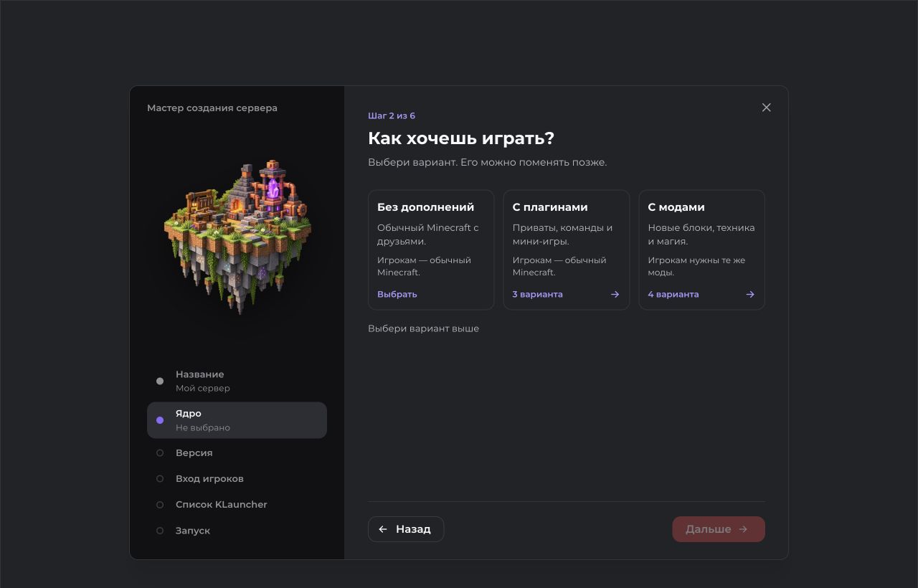The width and height of the screenshot is (918, 588).
Task: Click the empty circle beside Вход игроков
Action: point(160,478)
